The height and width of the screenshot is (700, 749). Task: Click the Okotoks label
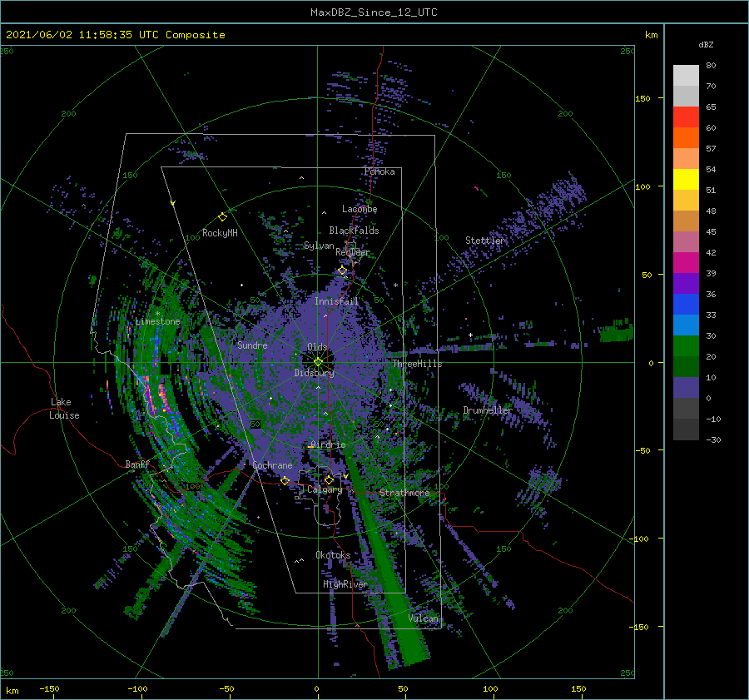(333, 555)
